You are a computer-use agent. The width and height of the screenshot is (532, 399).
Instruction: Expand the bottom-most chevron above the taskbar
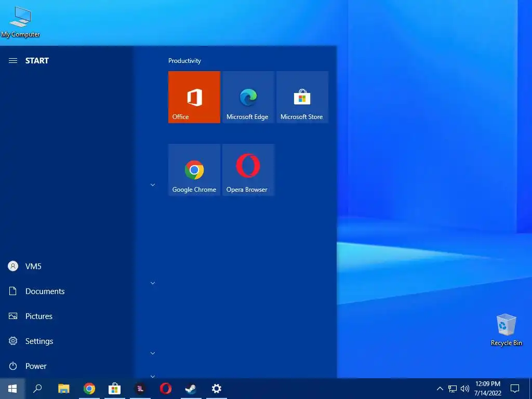pos(153,376)
